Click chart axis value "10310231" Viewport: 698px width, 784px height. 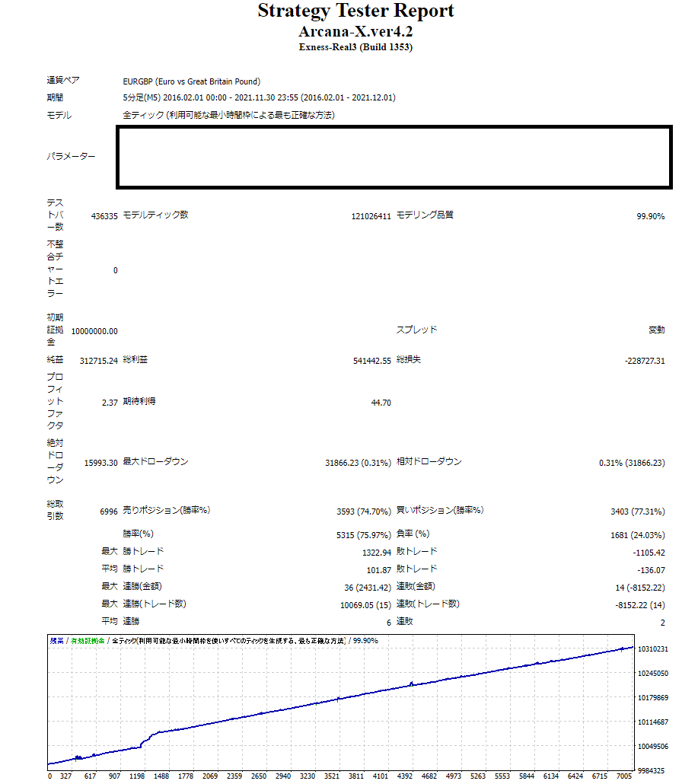653,649
